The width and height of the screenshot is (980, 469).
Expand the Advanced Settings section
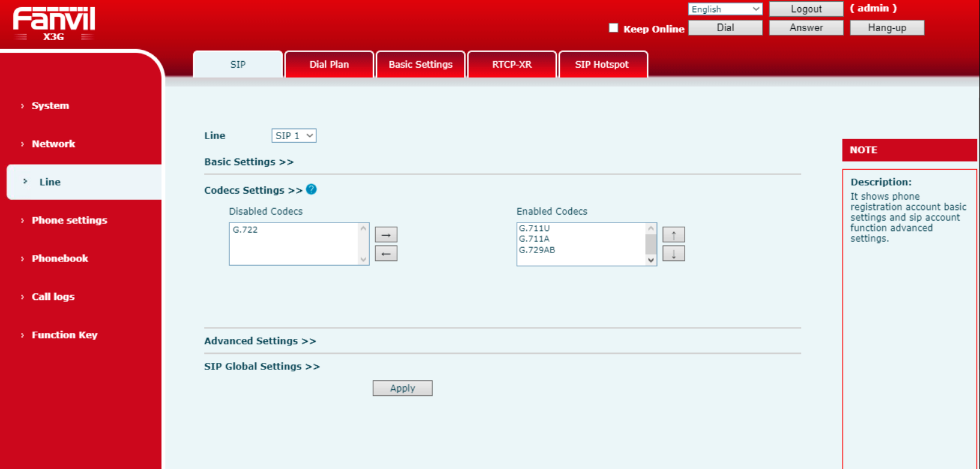point(260,341)
